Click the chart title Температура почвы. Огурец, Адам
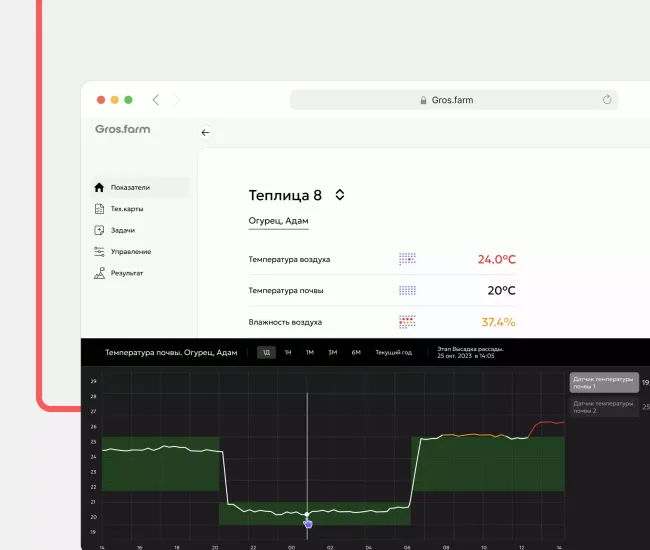Screen dimensions: 650x550 [171, 353]
